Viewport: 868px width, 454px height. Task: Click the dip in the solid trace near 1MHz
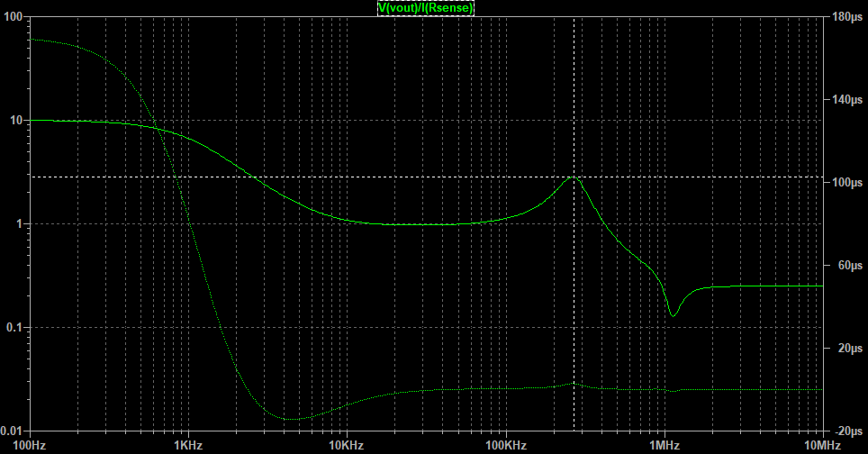point(673,315)
